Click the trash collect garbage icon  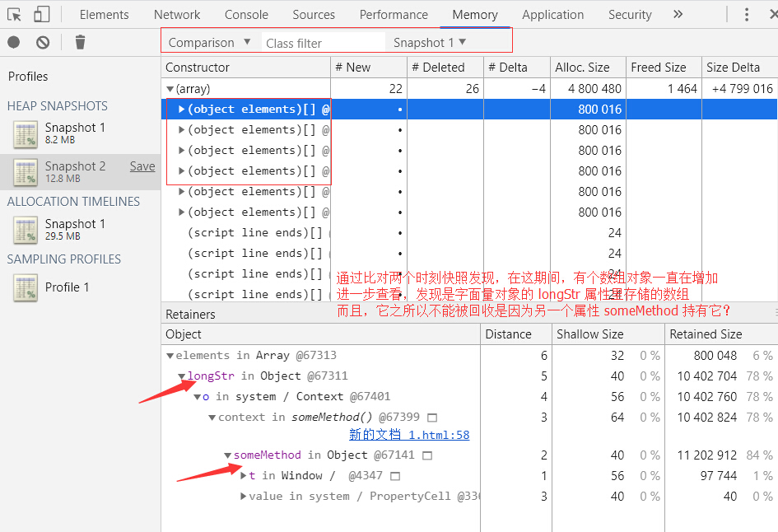coord(80,43)
